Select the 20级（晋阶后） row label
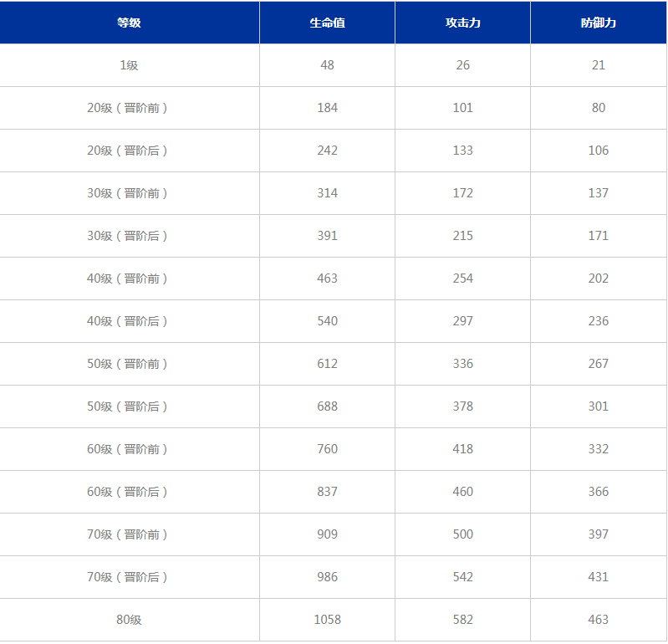This screenshot has width=668, height=644. (127, 151)
